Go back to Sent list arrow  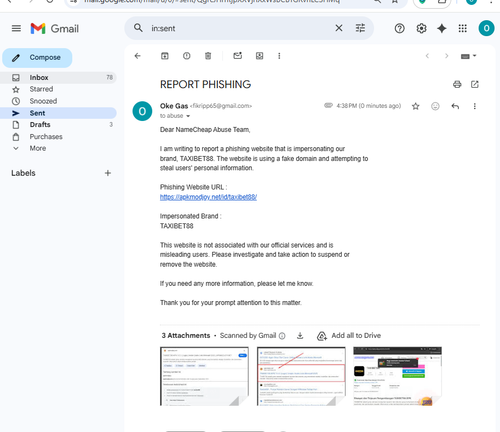point(138,56)
